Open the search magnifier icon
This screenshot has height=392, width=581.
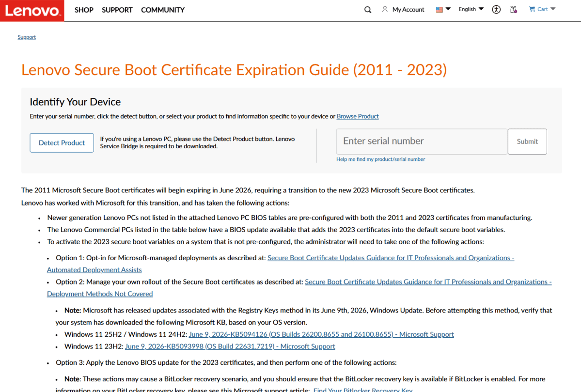[x=368, y=10]
